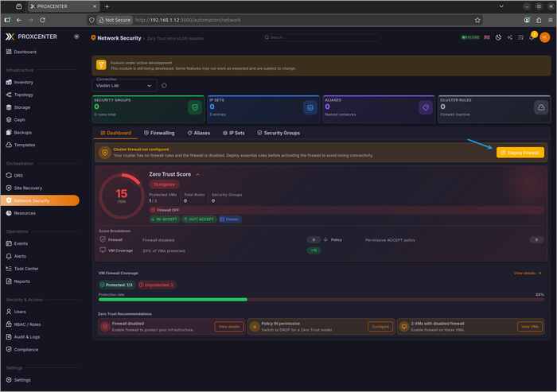Click the top search field
The width and height of the screenshot is (557, 392).
[321, 37]
